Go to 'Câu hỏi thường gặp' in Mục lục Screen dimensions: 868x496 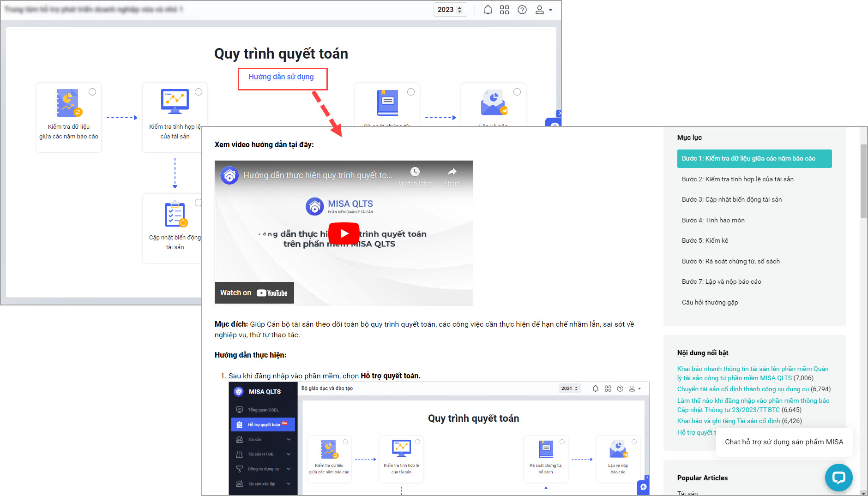pyautogui.click(x=710, y=302)
